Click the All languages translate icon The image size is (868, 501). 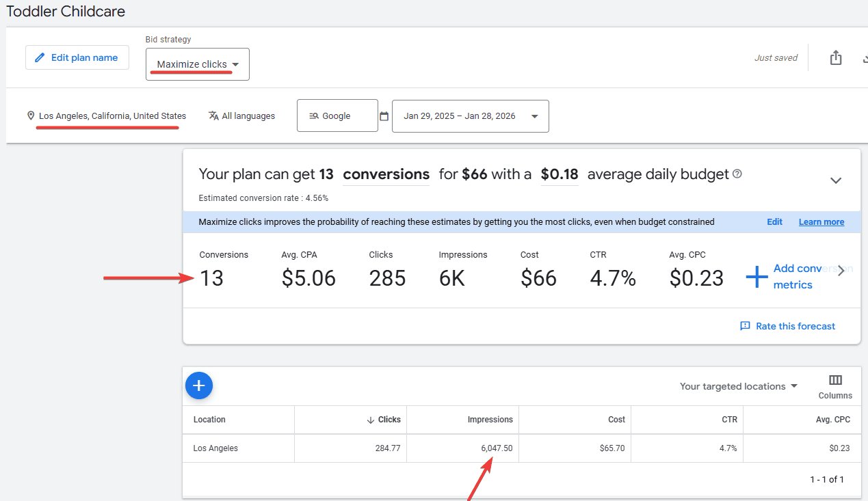point(213,116)
